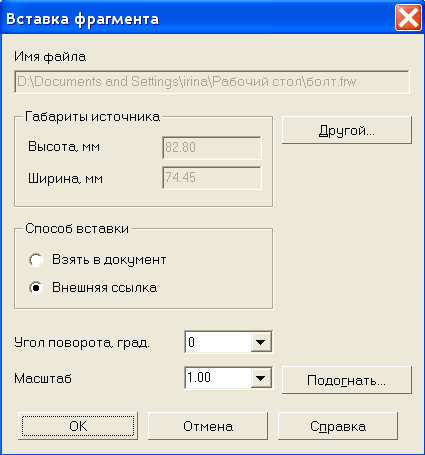Click the rotation angle value box
This screenshot has width=425, height=455.
click(x=218, y=342)
